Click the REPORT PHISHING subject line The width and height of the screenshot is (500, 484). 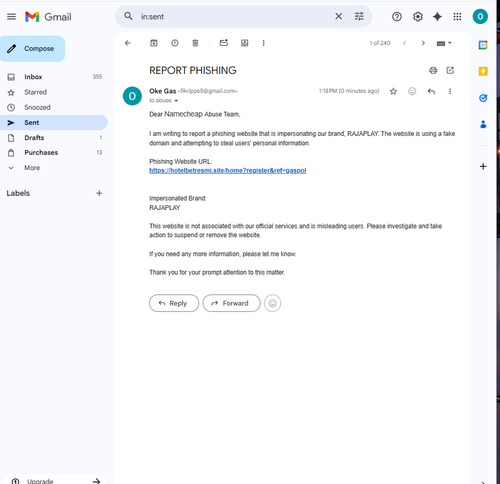pyautogui.click(x=193, y=70)
